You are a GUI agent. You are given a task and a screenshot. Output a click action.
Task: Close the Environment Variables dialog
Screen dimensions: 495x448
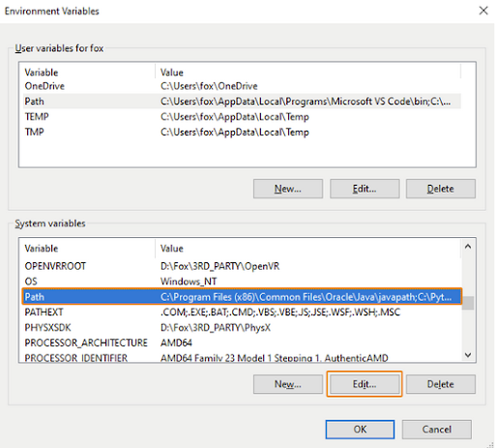pyautogui.click(x=483, y=11)
